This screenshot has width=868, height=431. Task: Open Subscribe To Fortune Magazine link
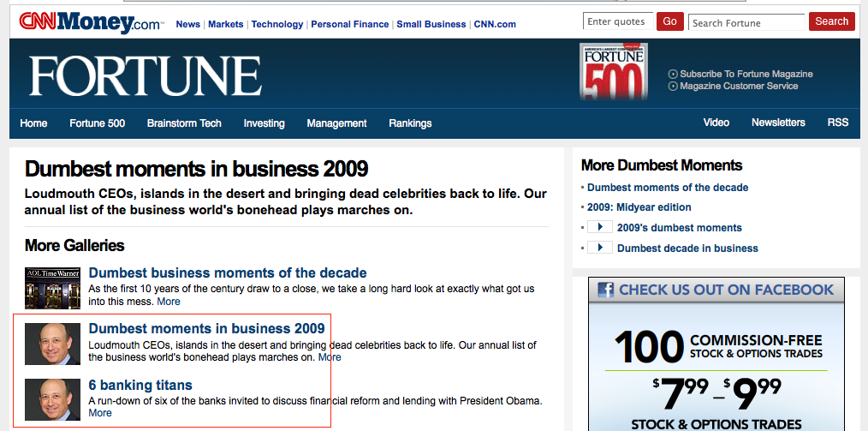point(746,74)
